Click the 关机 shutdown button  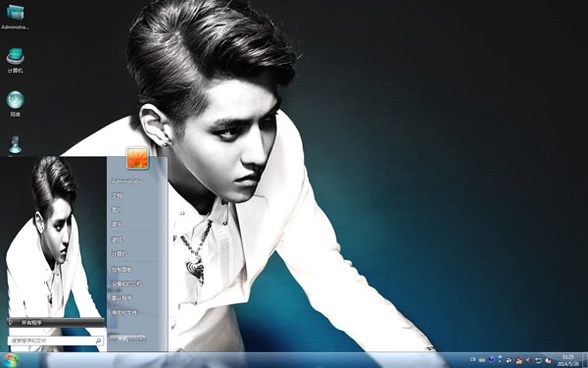122,339
